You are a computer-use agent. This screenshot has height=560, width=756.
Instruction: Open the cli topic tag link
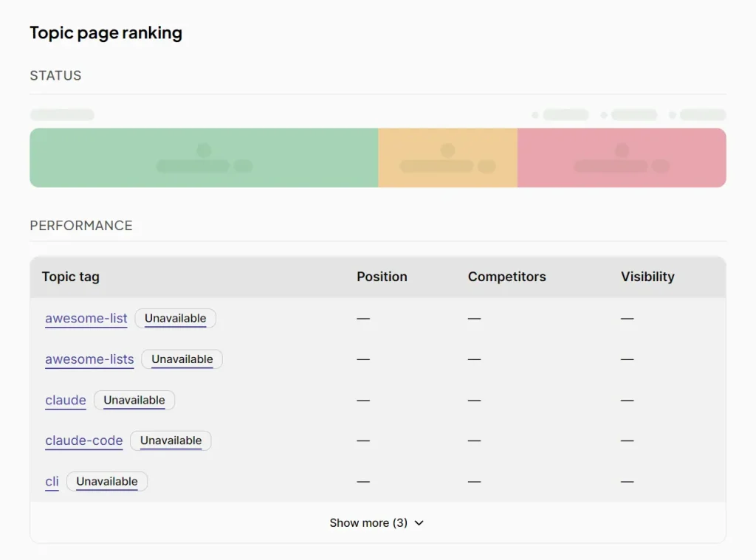coord(52,481)
